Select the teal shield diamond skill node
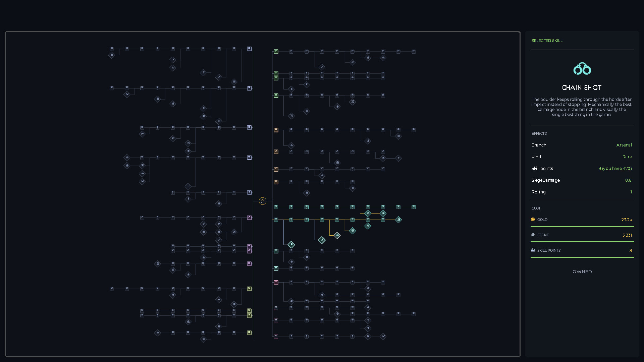 click(x=291, y=245)
